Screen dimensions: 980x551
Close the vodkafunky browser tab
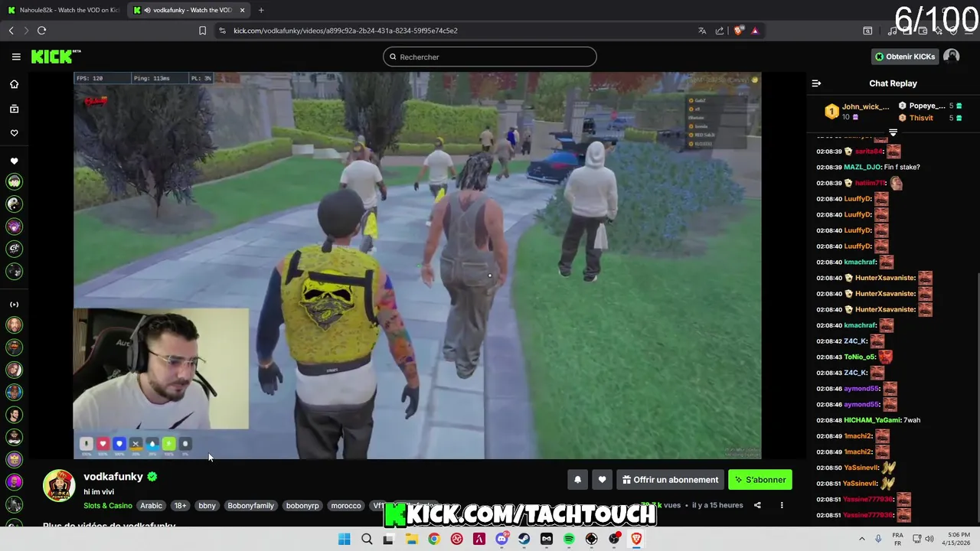pyautogui.click(x=243, y=10)
